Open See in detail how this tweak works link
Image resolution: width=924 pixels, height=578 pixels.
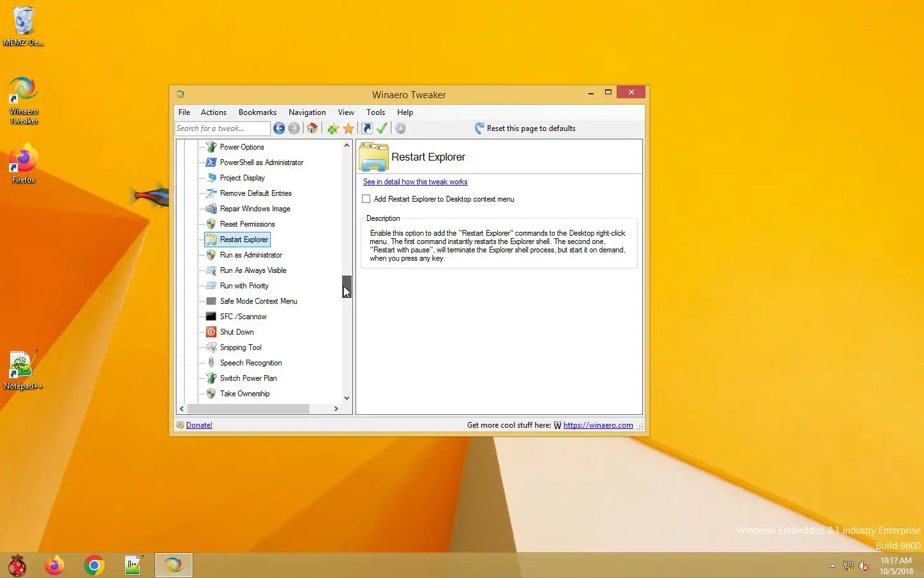(415, 182)
